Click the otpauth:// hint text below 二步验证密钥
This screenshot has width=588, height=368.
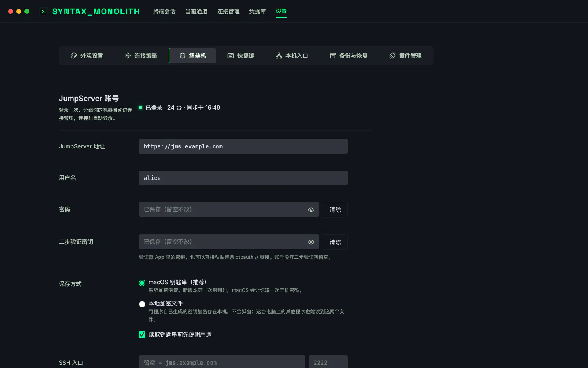click(236, 257)
